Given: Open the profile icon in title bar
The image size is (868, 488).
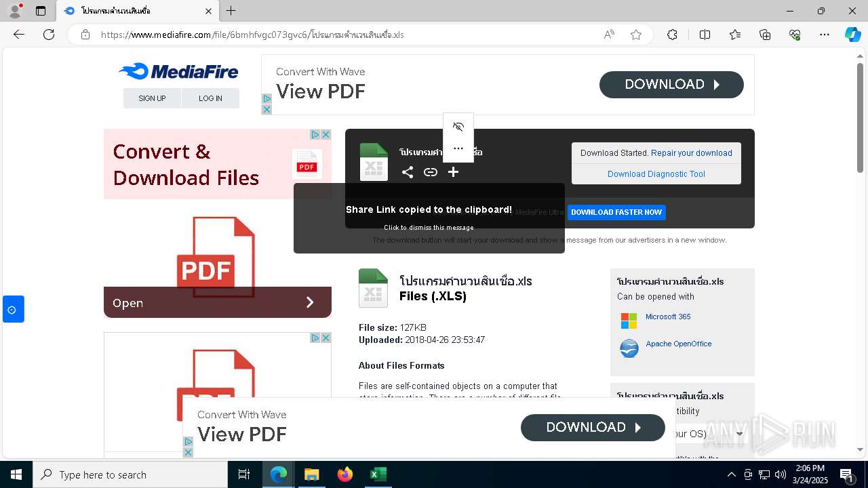Looking at the screenshot, I should click(x=15, y=11).
